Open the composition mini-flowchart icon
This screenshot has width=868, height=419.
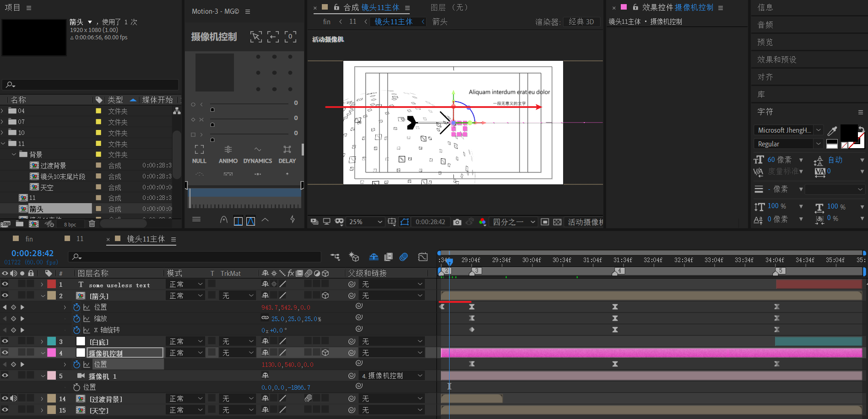pyautogui.click(x=335, y=257)
